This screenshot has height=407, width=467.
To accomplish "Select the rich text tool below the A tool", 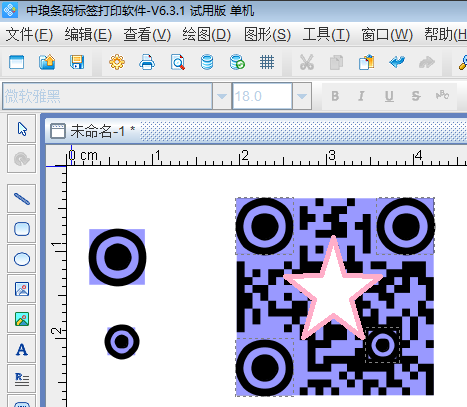I will click(x=22, y=379).
